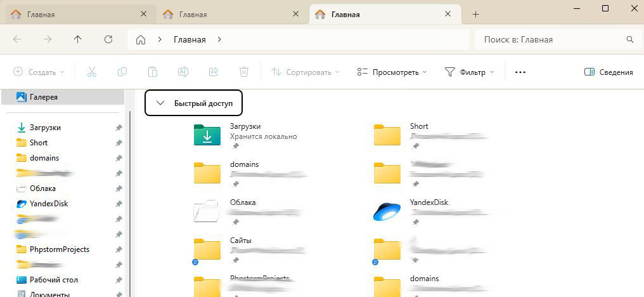Click the Cut scissors icon
This screenshot has height=297, width=644.
click(x=91, y=72)
